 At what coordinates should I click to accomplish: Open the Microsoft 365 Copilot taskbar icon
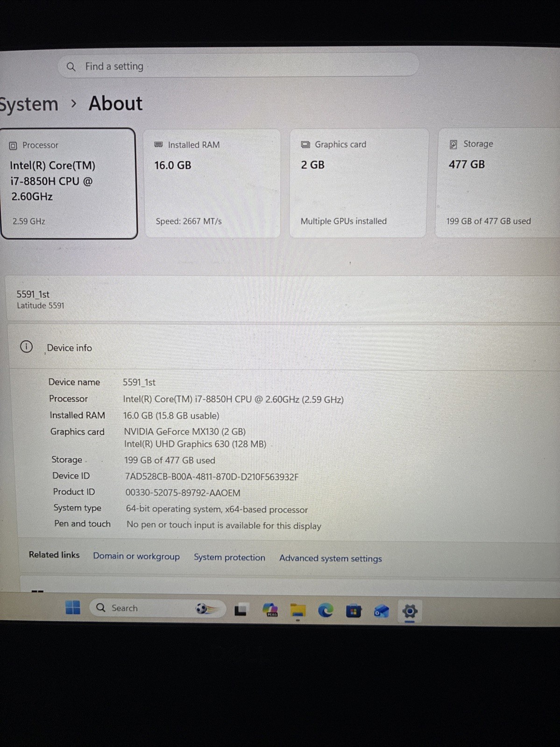(x=270, y=610)
